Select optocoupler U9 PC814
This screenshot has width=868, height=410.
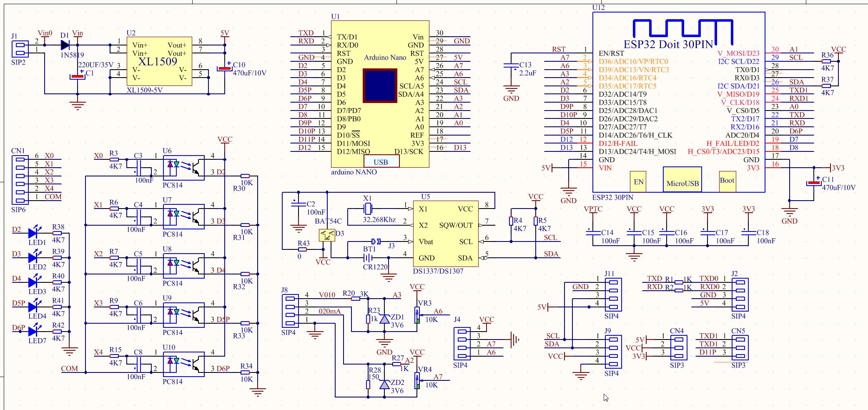(x=183, y=315)
